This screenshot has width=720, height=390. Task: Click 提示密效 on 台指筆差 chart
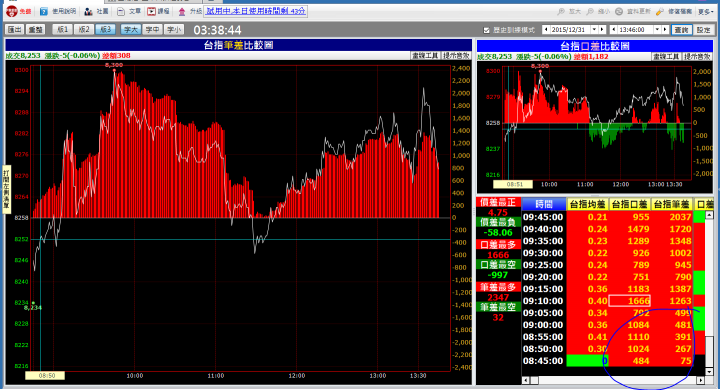click(456, 56)
